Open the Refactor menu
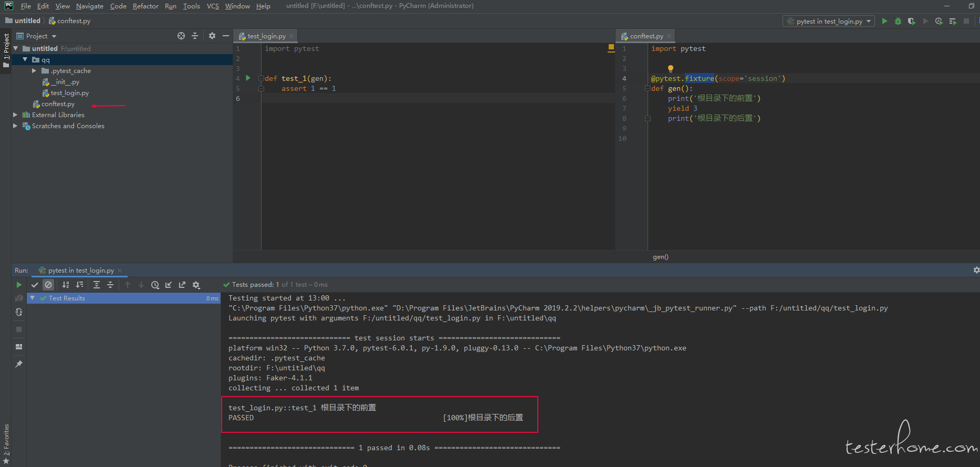The height and width of the screenshot is (467, 980). coord(145,6)
